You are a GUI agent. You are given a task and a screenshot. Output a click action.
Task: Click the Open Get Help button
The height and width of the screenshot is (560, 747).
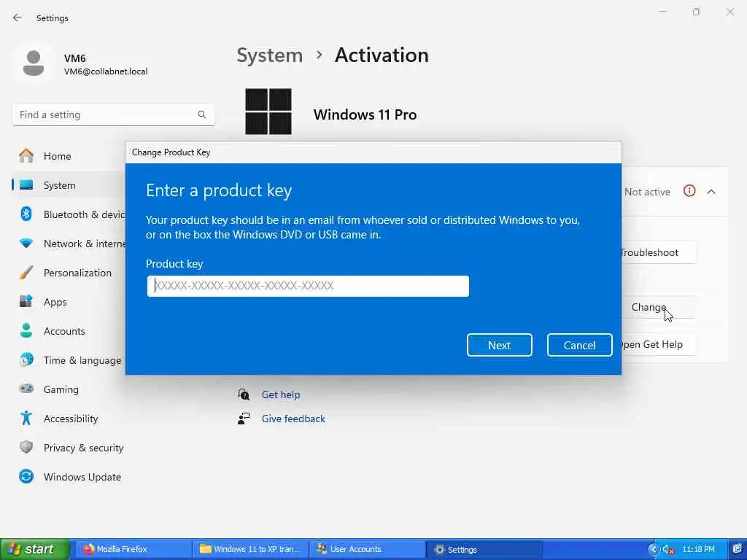click(x=657, y=344)
